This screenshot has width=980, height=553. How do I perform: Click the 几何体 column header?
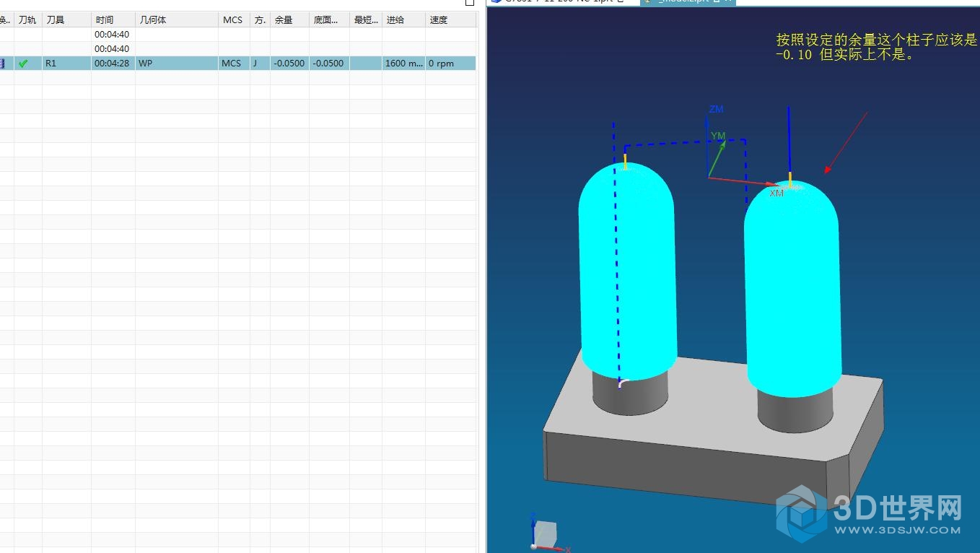pos(177,20)
